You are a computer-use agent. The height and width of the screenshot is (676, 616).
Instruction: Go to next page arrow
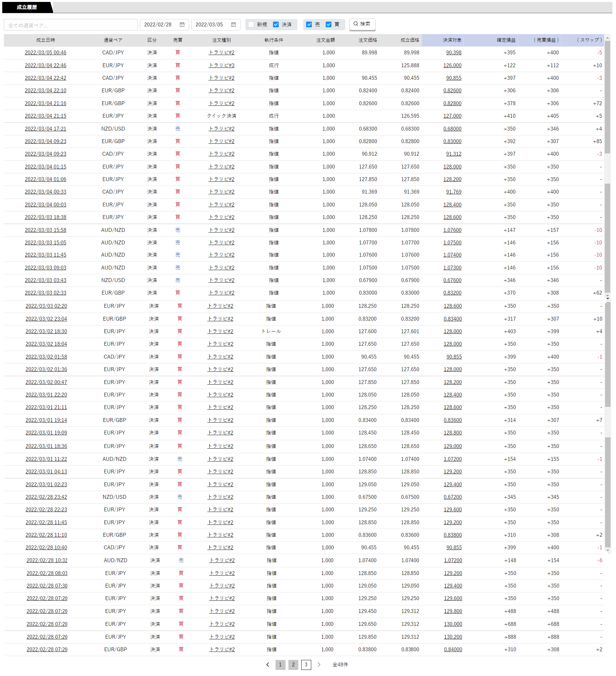pyautogui.click(x=319, y=664)
